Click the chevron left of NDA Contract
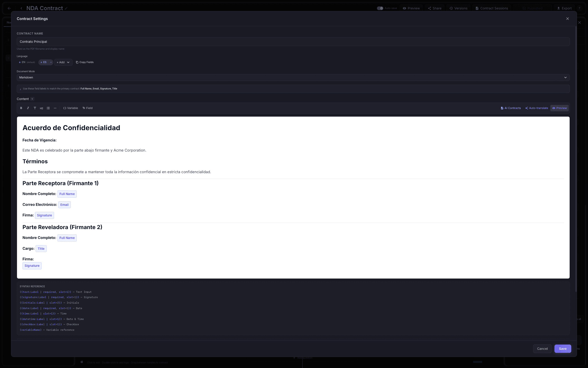The width and height of the screenshot is (588, 368). click(x=21, y=8)
